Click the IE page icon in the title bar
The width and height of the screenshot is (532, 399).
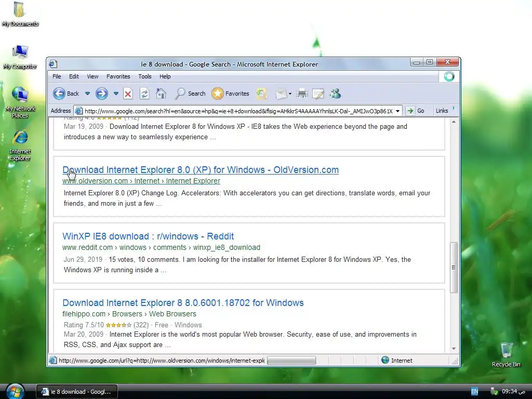pyautogui.click(x=53, y=64)
